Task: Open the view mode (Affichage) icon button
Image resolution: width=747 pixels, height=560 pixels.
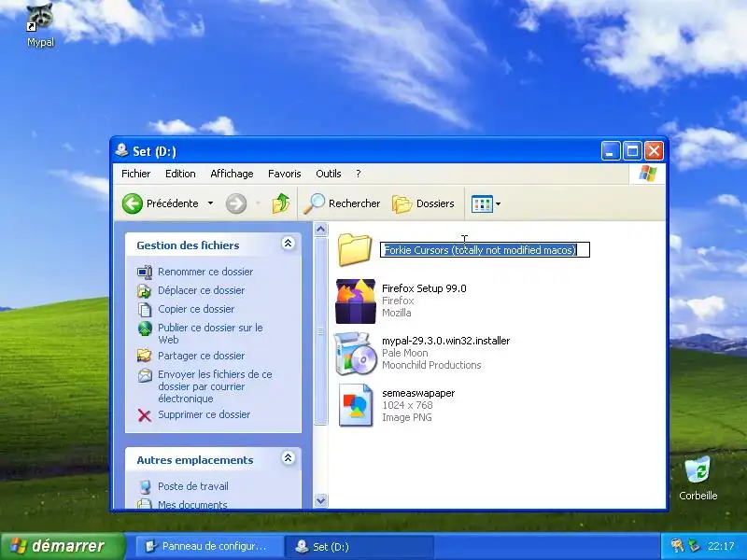Action: [x=482, y=203]
